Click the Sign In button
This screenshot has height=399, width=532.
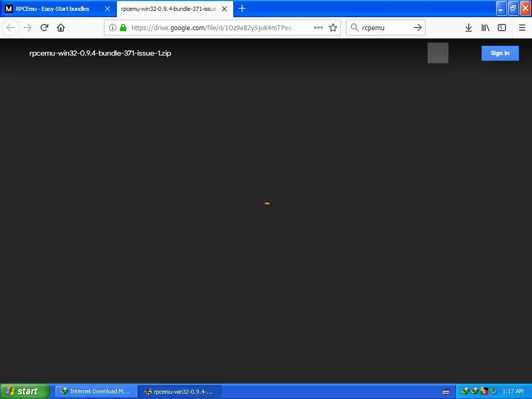(x=500, y=54)
